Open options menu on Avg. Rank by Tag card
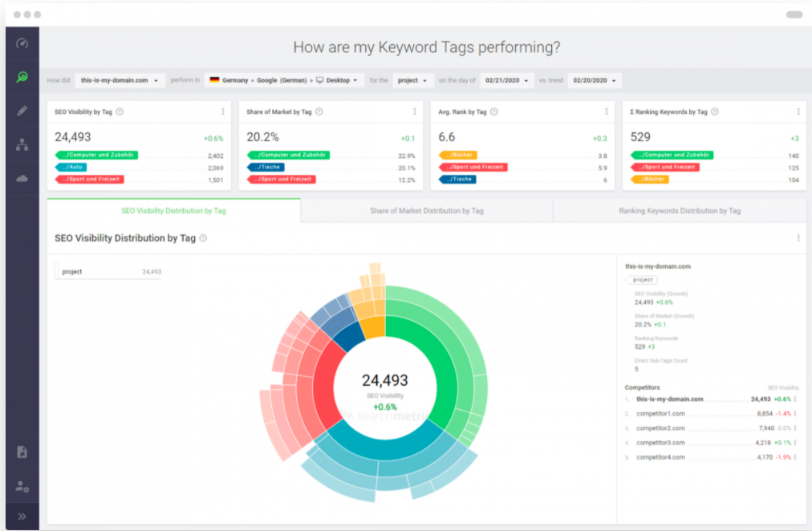Image resolution: width=812 pixels, height=531 pixels. coord(607,111)
